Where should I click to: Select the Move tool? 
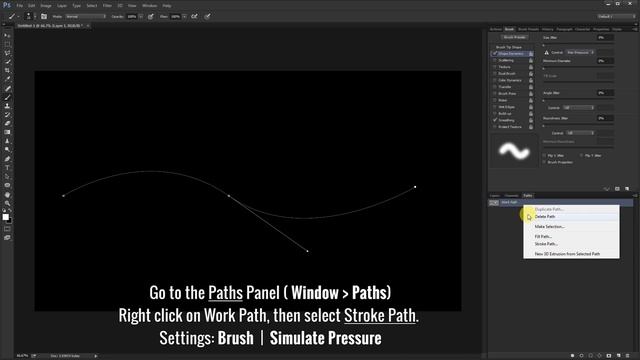click(7, 36)
